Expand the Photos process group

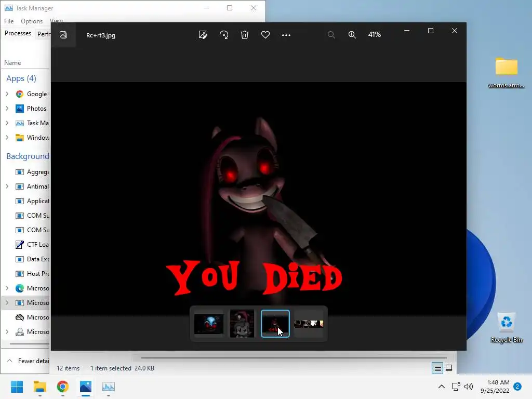tap(7, 108)
